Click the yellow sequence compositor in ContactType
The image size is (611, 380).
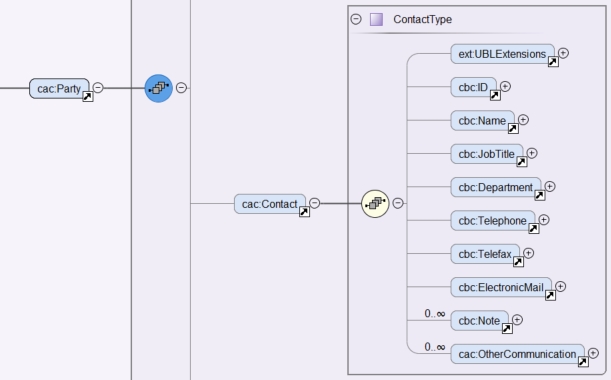375,203
